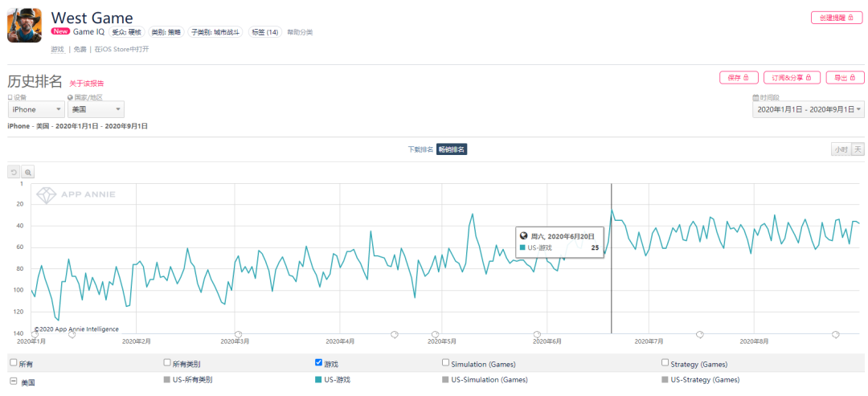
Task: Uncheck the 游戏 category checkbox
Action: [x=318, y=362]
